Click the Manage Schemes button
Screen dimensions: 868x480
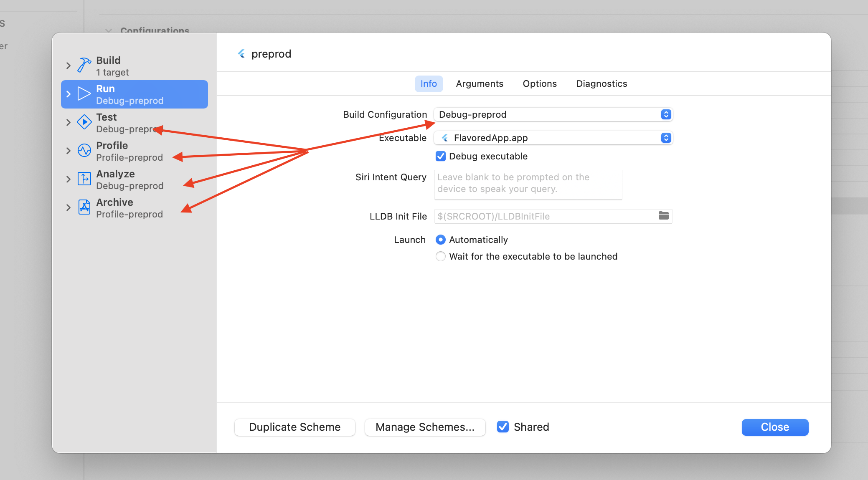[425, 427]
